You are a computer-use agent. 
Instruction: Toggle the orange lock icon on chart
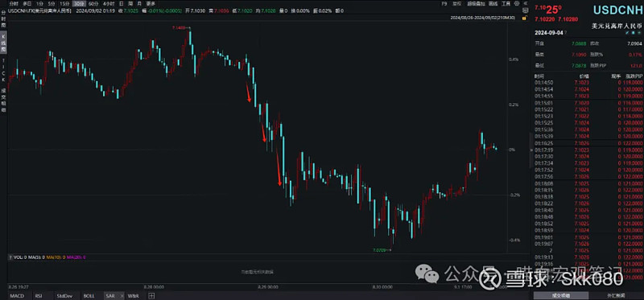pyautogui.click(x=525, y=18)
